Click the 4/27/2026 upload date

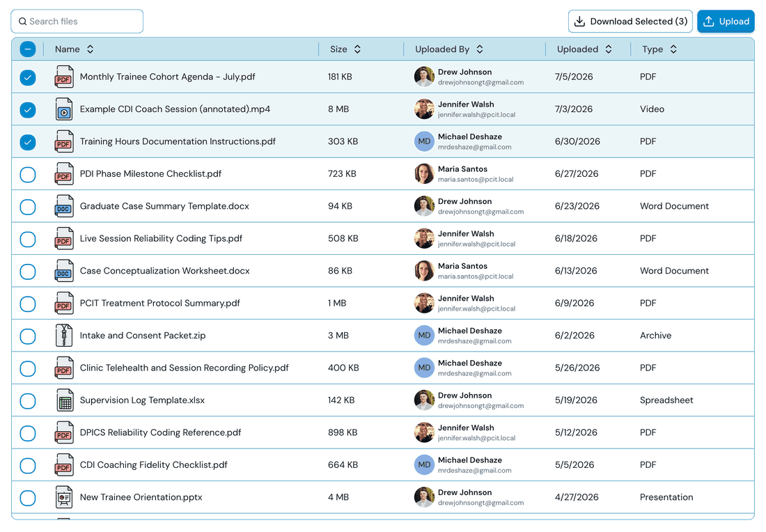[x=577, y=496]
